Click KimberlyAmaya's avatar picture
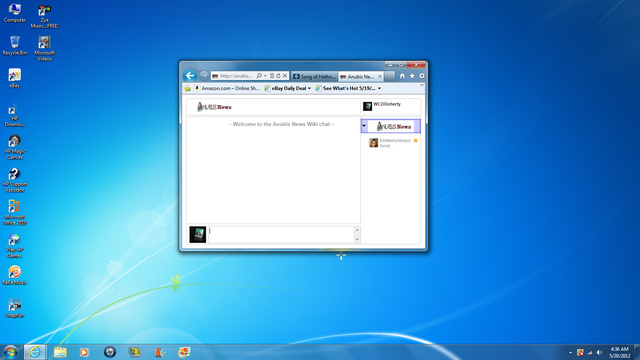This screenshot has width=640, height=360. pyautogui.click(x=373, y=142)
